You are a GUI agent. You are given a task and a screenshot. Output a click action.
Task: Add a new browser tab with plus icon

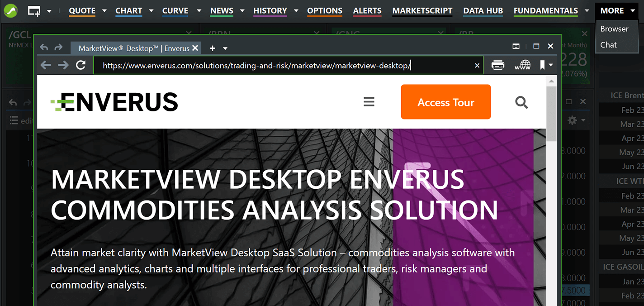[x=212, y=48]
